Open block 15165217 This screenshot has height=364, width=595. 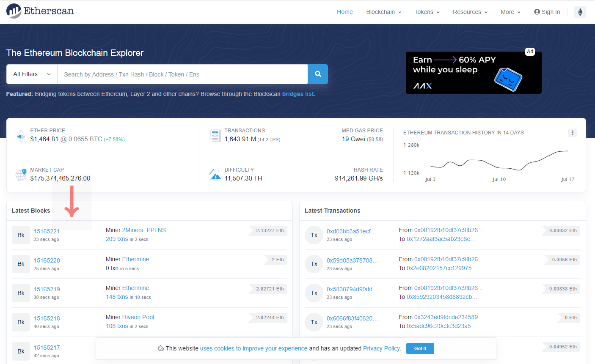click(x=47, y=348)
